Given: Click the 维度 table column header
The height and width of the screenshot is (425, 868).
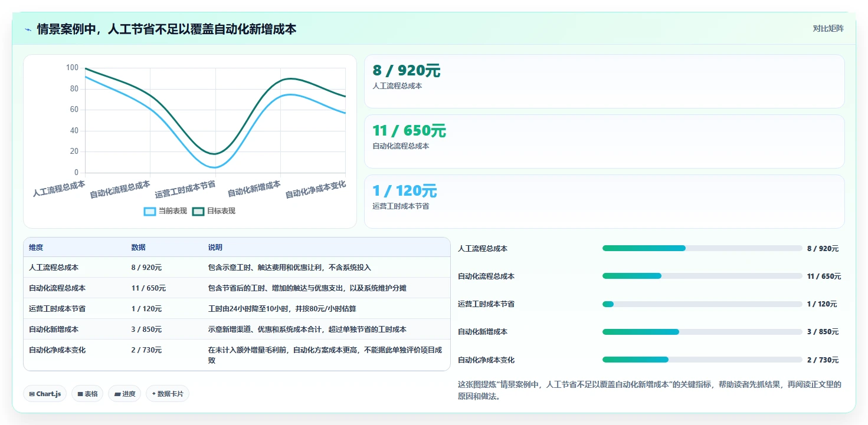Looking at the screenshot, I should pyautogui.click(x=36, y=248).
